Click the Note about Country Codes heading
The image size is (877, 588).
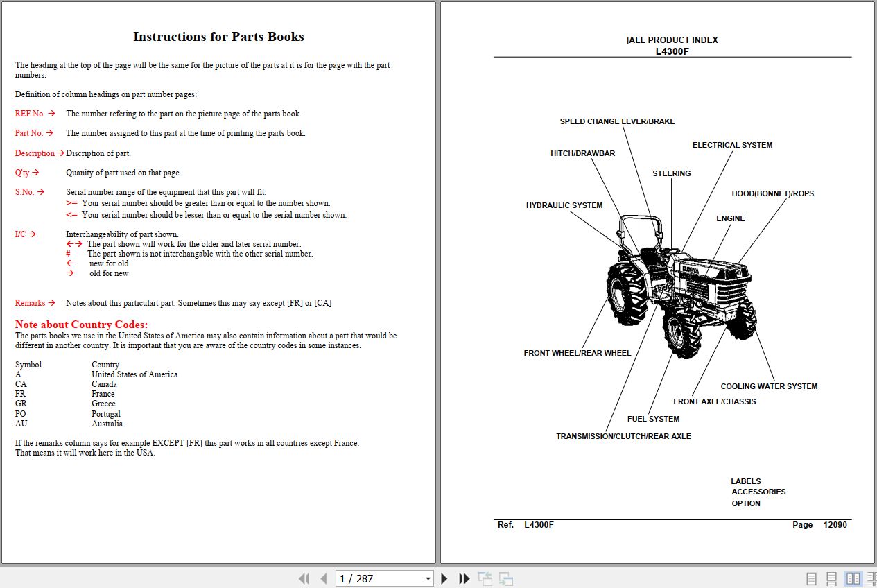pyautogui.click(x=81, y=325)
